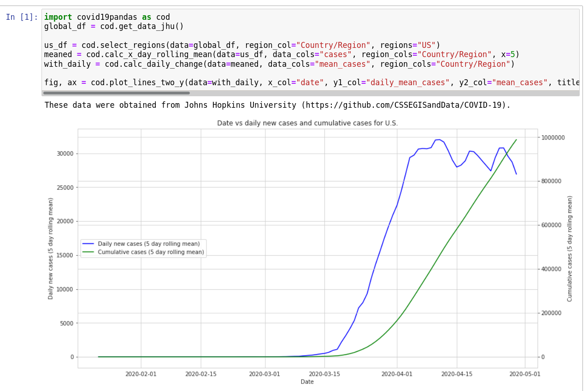
Task: Click the left axis value 15000
Action: tap(65, 255)
